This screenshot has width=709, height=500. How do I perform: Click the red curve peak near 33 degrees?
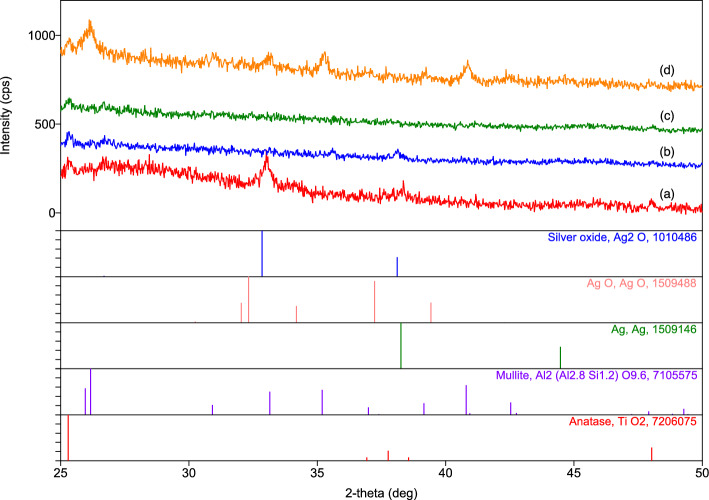tap(266, 158)
